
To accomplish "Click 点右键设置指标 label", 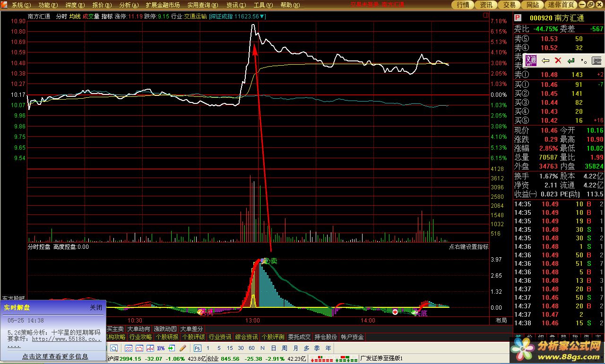I will pos(468,246).
